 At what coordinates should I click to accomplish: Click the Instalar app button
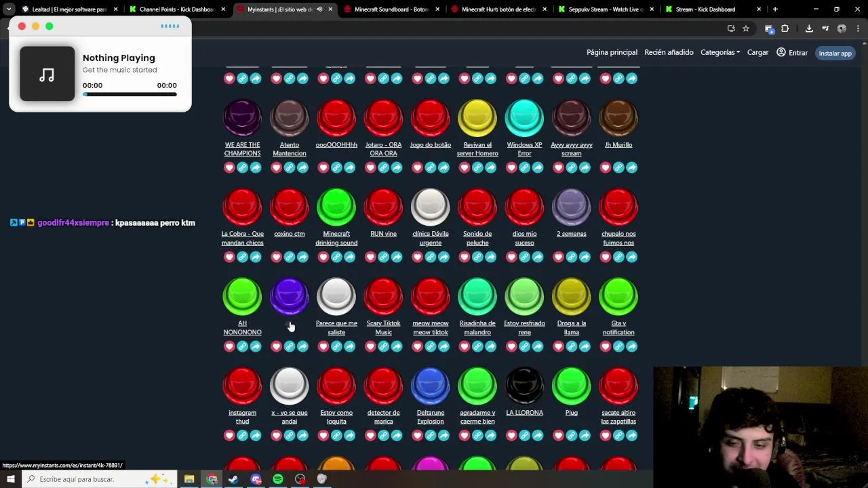835,53
